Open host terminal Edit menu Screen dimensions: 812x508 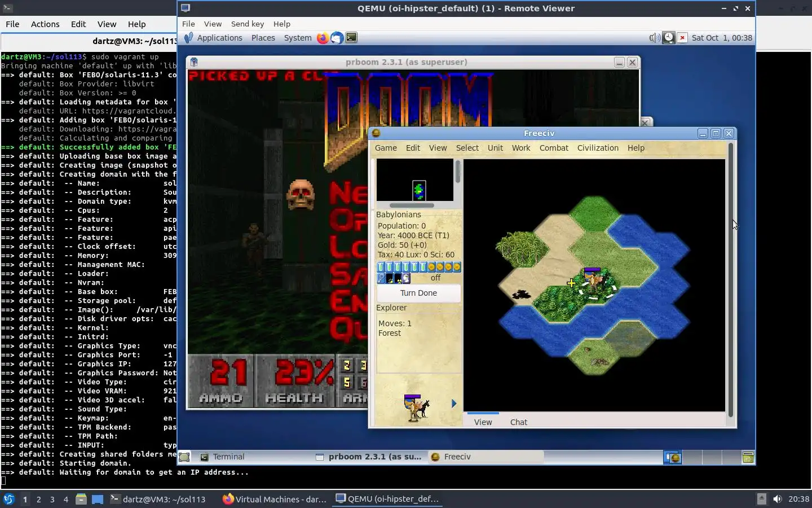pyautogui.click(x=78, y=24)
